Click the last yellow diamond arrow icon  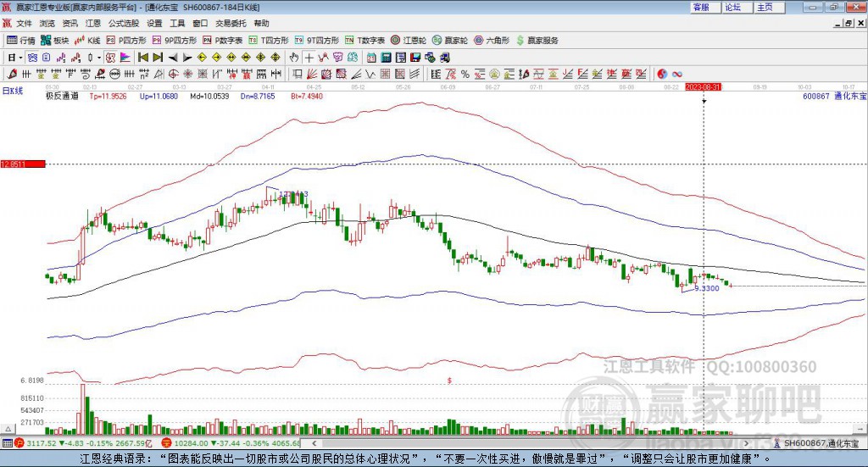pos(275,58)
